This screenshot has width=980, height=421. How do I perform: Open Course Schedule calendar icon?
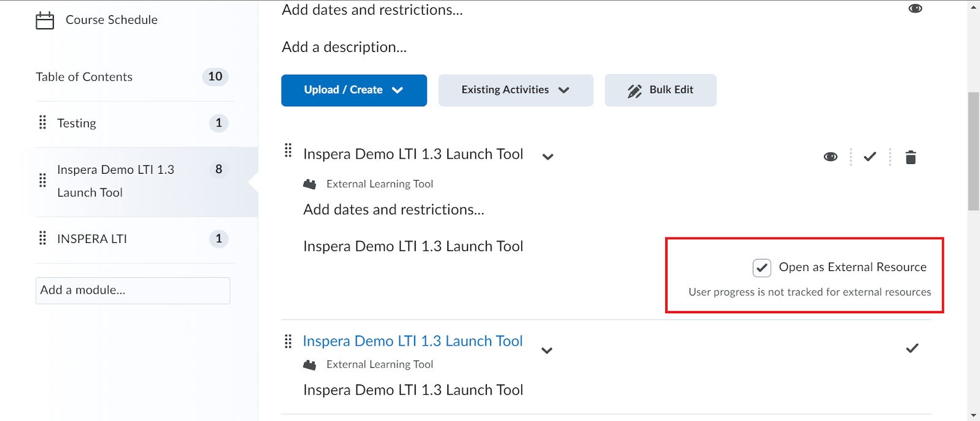45,20
